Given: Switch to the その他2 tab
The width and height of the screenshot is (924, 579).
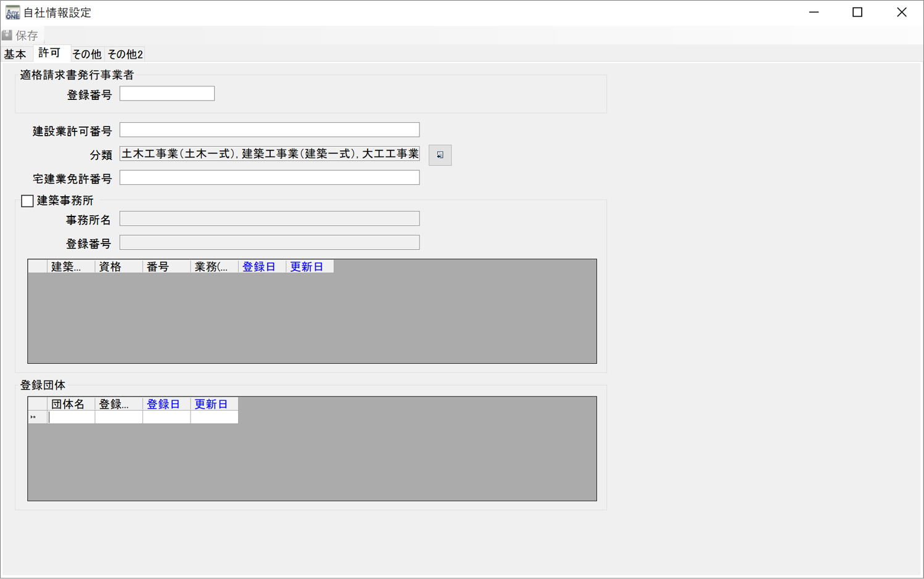Looking at the screenshot, I should coord(125,54).
